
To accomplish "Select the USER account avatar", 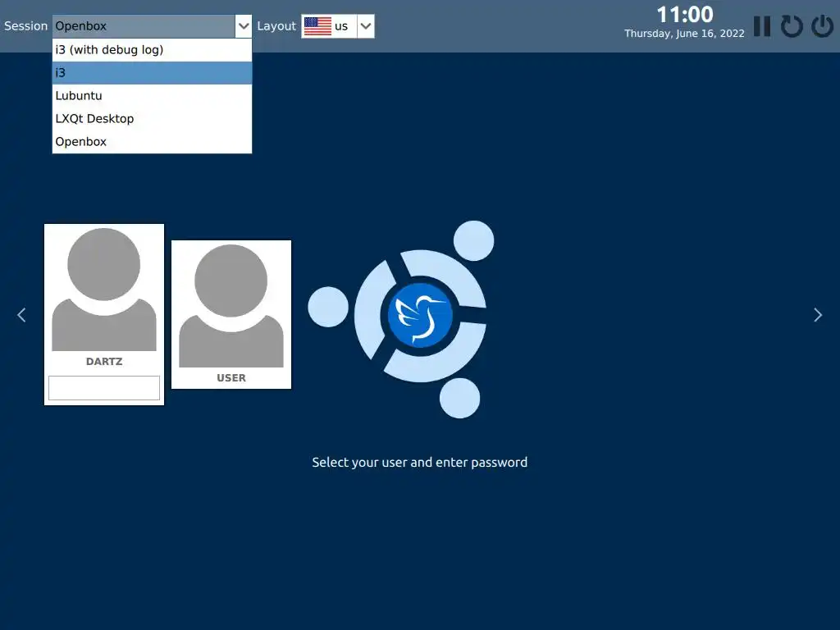I will coord(231,306).
